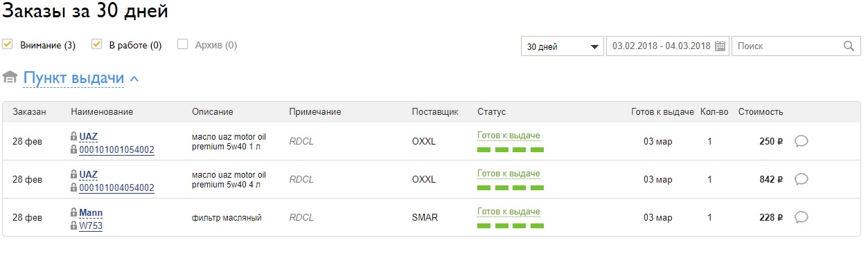Open part number link 000101004054002
This screenshot has height=258, width=868.
pyautogui.click(x=117, y=187)
